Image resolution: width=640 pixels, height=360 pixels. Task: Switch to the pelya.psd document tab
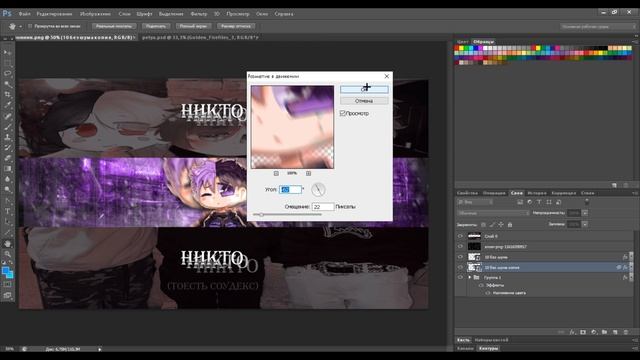pyautogui.click(x=200, y=37)
